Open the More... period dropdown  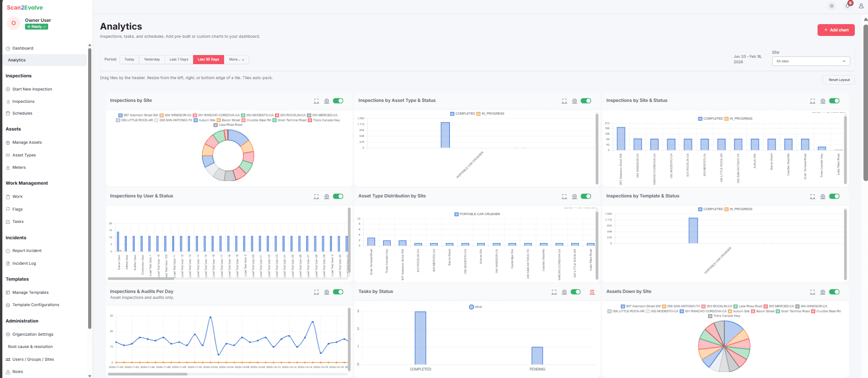click(236, 60)
